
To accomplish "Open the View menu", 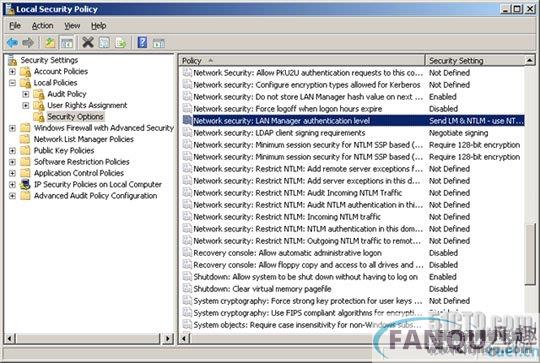I will (72, 26).
